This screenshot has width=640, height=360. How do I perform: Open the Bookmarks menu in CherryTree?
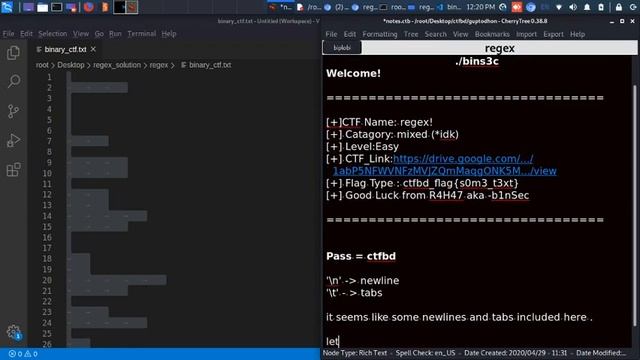click(x=492, y=34)
